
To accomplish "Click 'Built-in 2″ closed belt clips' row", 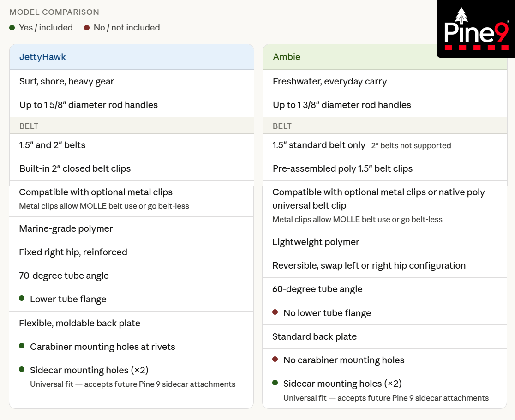I will pos(75,169).
